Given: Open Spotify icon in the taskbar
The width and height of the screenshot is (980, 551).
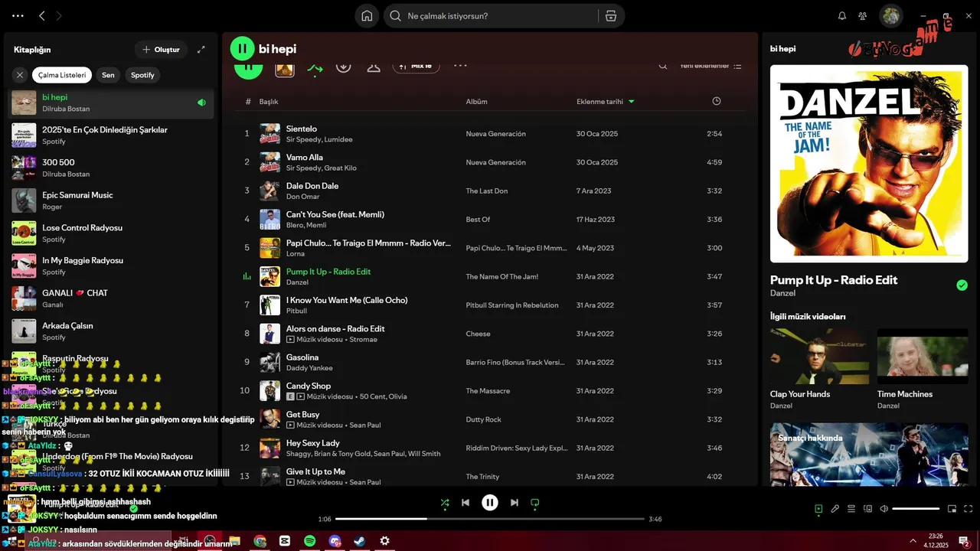Looking at the screenshot, I should click(309, 540).
